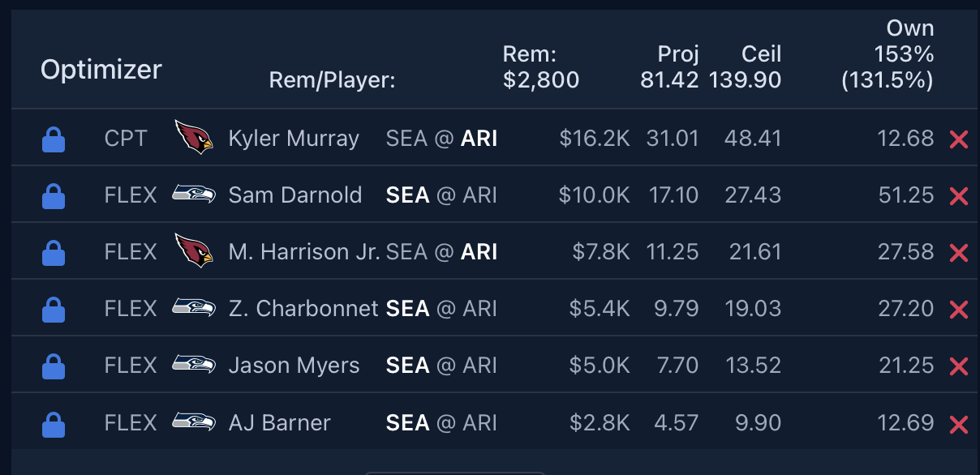980x475 pixels.
Task: Remove Sam Darnold from the lineup
Action: (959, 196)
